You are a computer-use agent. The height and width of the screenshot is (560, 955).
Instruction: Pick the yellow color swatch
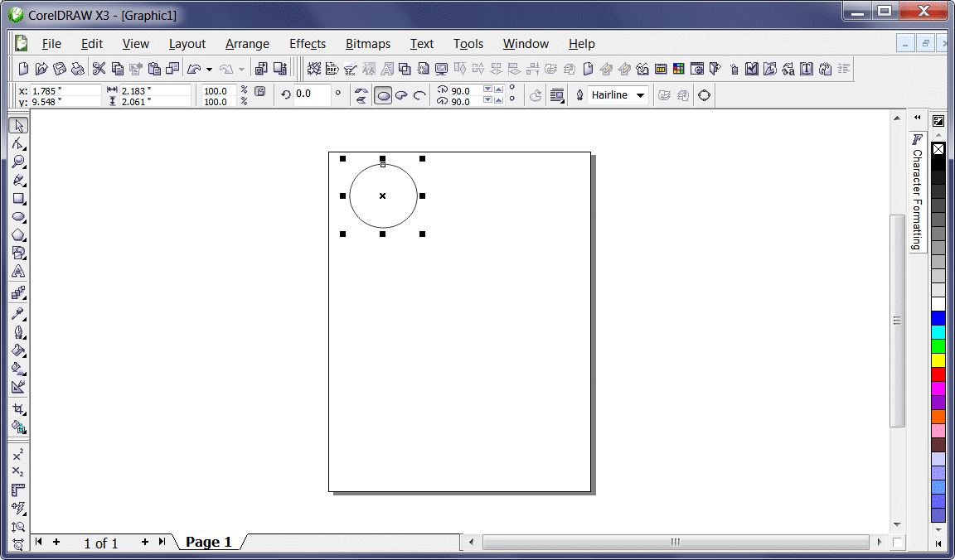coord(938,360)
